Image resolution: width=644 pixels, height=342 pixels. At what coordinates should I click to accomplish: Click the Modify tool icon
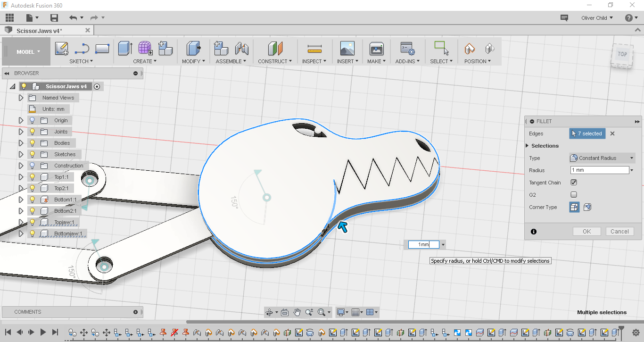coord(193,49)
